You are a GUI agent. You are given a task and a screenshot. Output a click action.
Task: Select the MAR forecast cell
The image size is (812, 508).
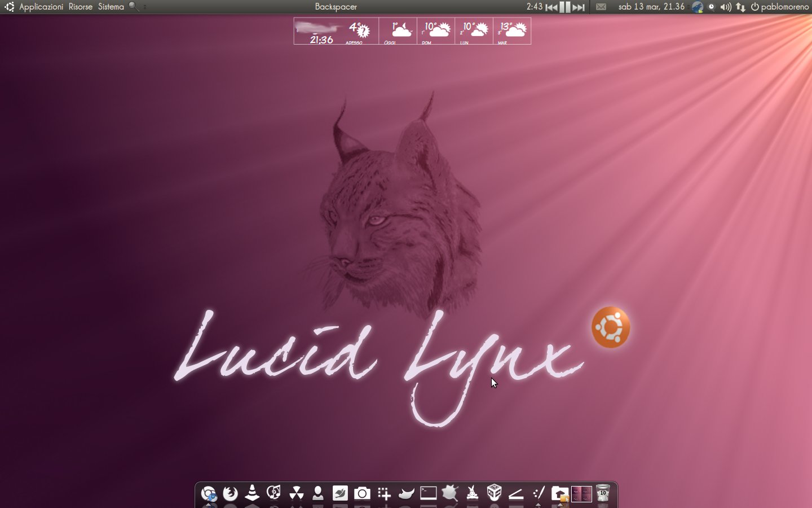(x=512, y=31)
